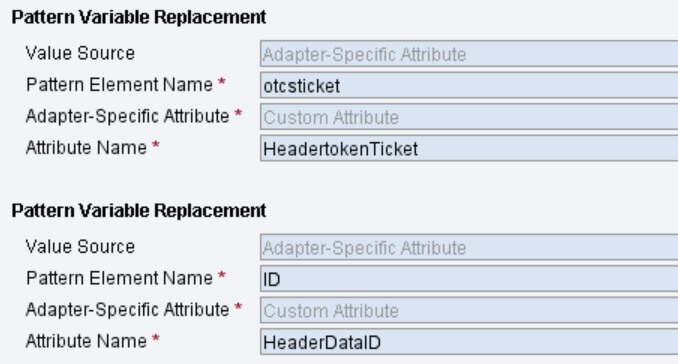678x364 pixels.
Task: Click the Pattern Element Name field containing ID
Action: pyautogui.click(x=469, y=279)
